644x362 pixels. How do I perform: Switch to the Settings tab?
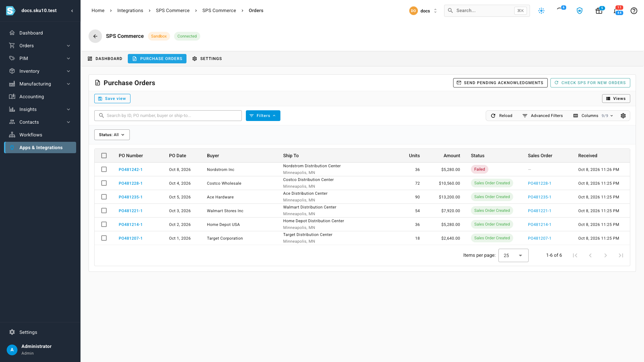(207, 59)
